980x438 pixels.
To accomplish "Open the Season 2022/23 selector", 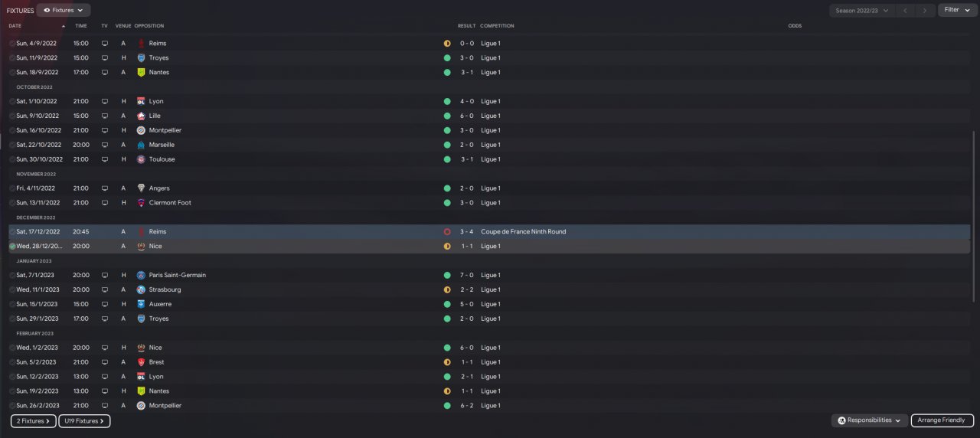I will 861,10.
